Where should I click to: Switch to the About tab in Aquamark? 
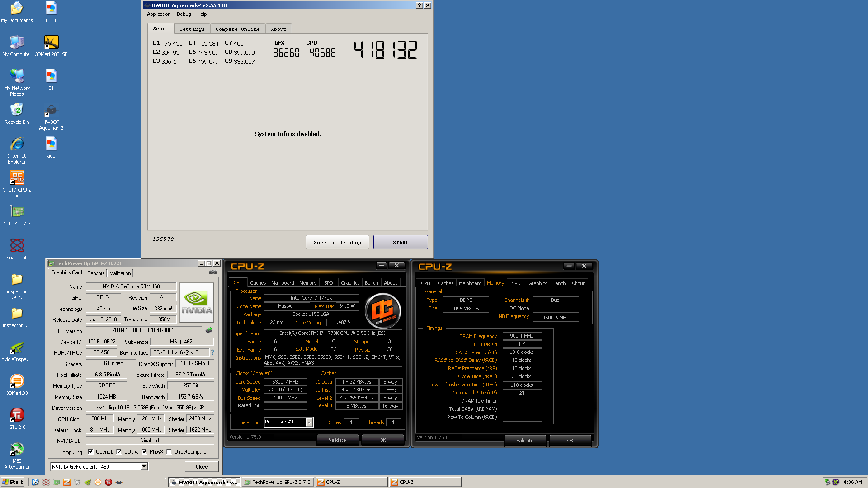[278, 29]
